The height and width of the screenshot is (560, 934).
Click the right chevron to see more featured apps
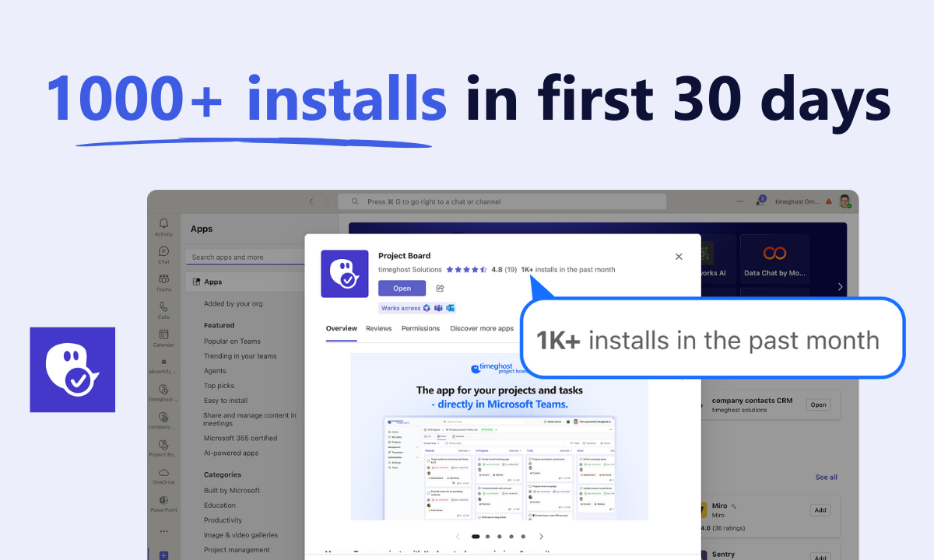[840, 286]
